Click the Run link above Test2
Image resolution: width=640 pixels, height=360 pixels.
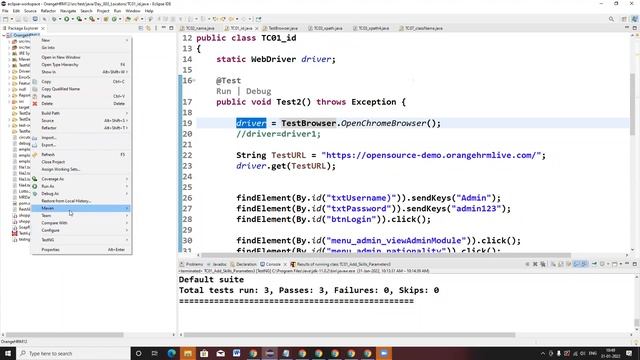coord(224,91)
